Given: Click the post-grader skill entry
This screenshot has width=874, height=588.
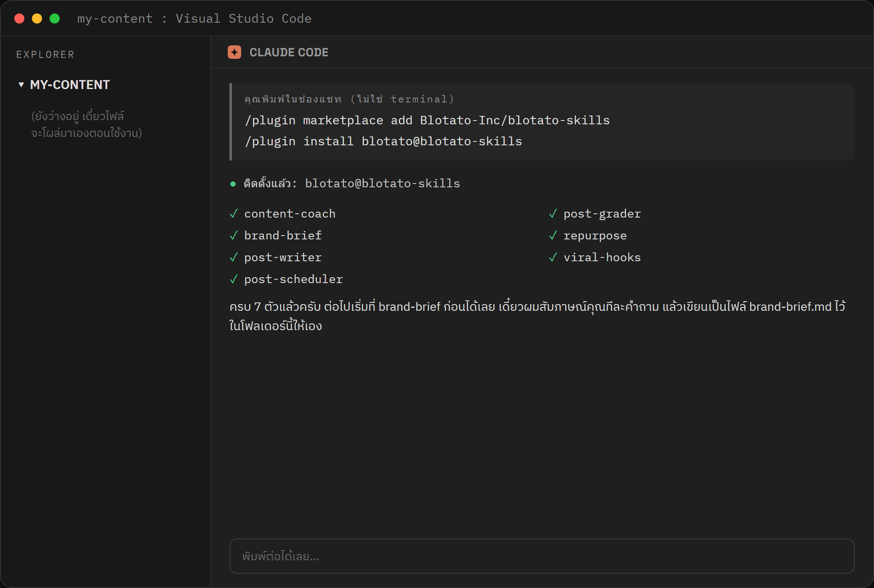Looking at the screenshot, I should 602,214.
